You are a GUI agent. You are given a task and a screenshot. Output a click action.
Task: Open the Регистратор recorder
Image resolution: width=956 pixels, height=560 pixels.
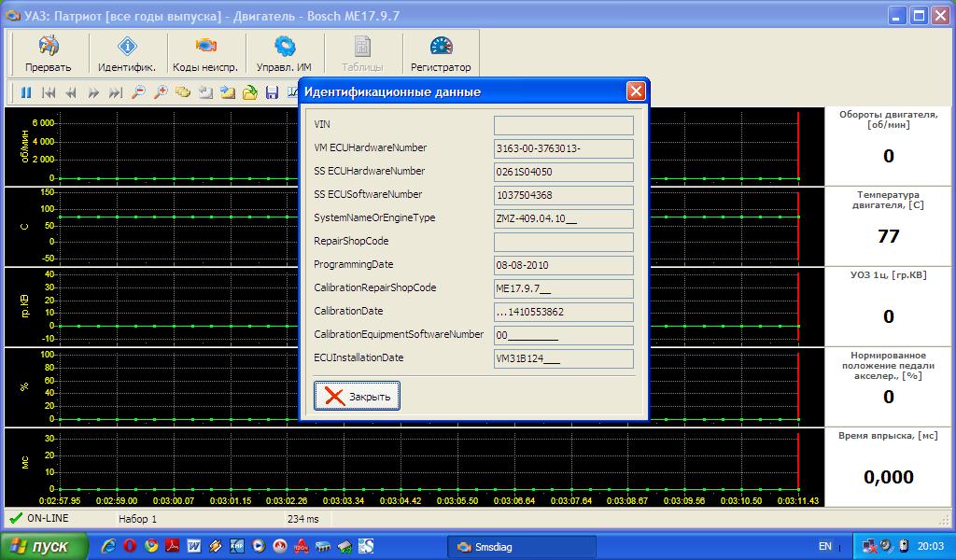coord(441,53)
